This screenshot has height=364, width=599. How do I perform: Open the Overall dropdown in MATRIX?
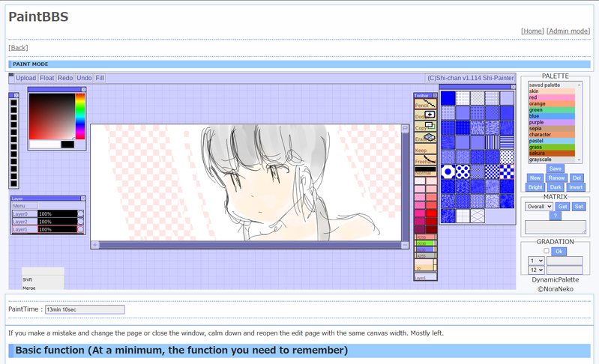click(x=538, y=207)
